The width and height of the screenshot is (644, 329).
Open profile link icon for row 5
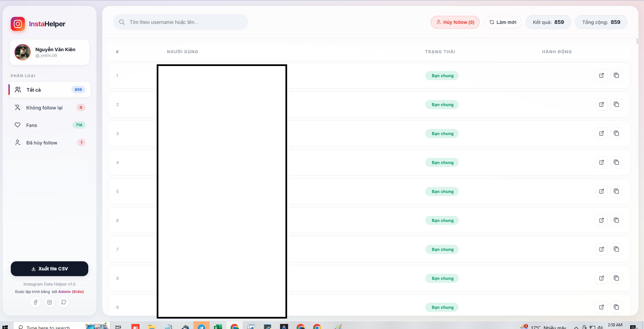pos(602,191)
